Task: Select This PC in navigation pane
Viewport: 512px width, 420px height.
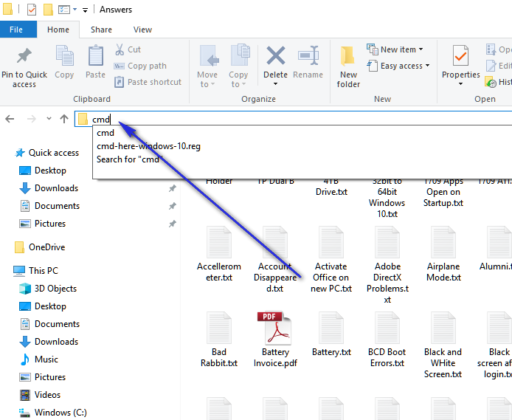Action: [36, 271]
